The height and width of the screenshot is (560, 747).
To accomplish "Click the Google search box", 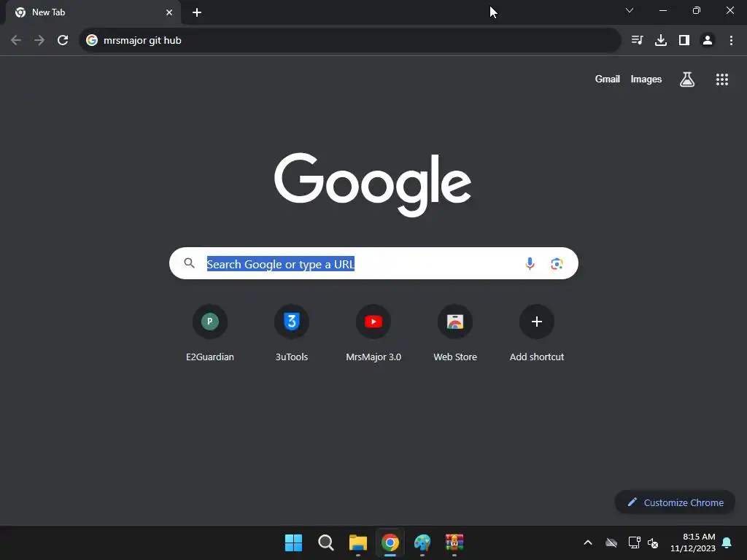I will [x=373, y=263].
